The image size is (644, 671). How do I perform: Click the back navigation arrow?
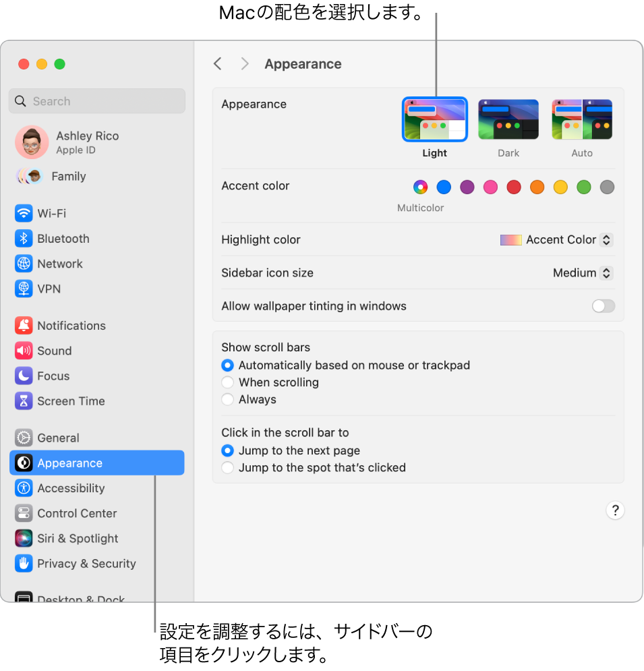coord(217,63)
